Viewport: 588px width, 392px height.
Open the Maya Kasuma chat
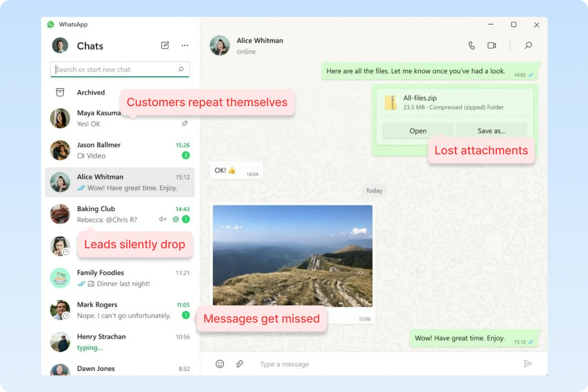click(120, 118)
